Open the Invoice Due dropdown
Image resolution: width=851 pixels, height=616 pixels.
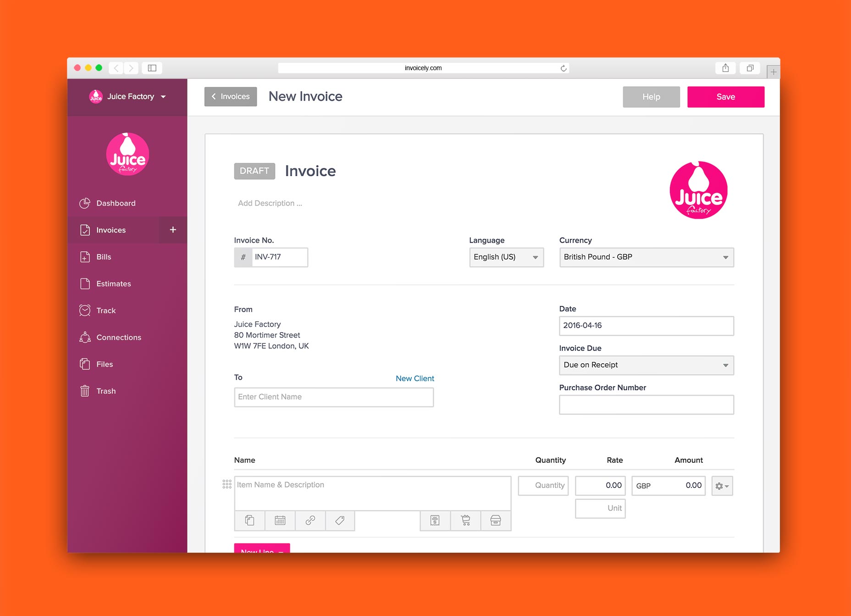[x=647, y=365]
